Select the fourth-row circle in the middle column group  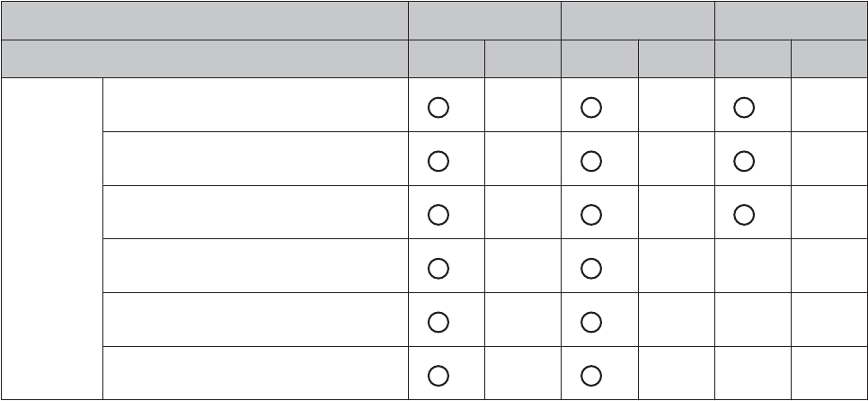(x=590, y=267)
